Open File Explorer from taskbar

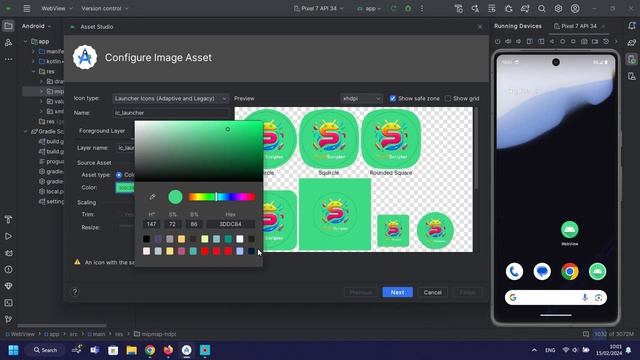pos(131,350)
